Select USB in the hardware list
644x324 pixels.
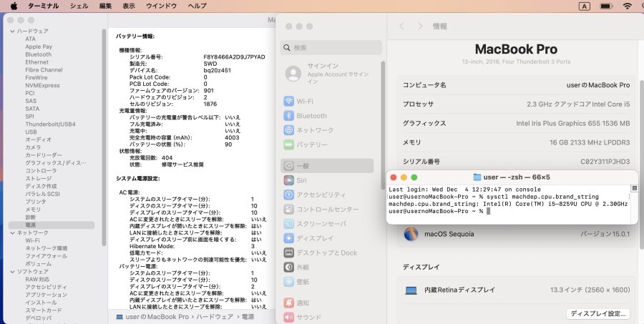[x=31, y=132]
